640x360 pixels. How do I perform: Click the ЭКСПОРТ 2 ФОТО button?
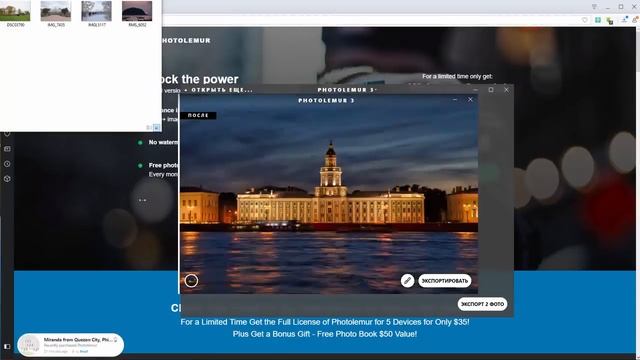coord(482,304)
